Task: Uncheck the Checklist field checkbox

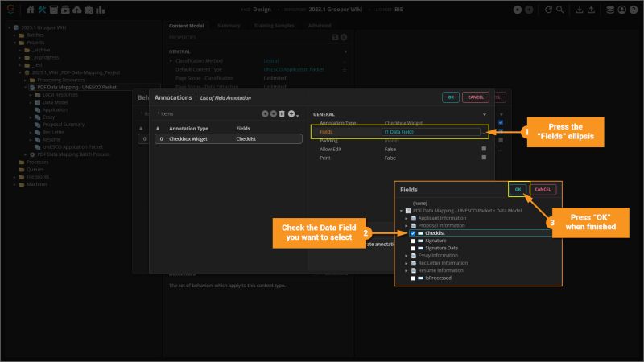Action: point(413,233)
